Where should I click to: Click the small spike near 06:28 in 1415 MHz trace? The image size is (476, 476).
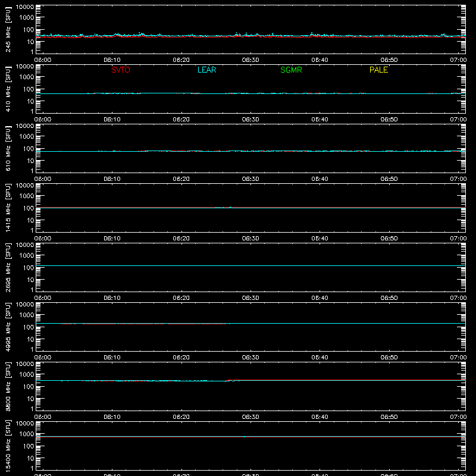230,207
